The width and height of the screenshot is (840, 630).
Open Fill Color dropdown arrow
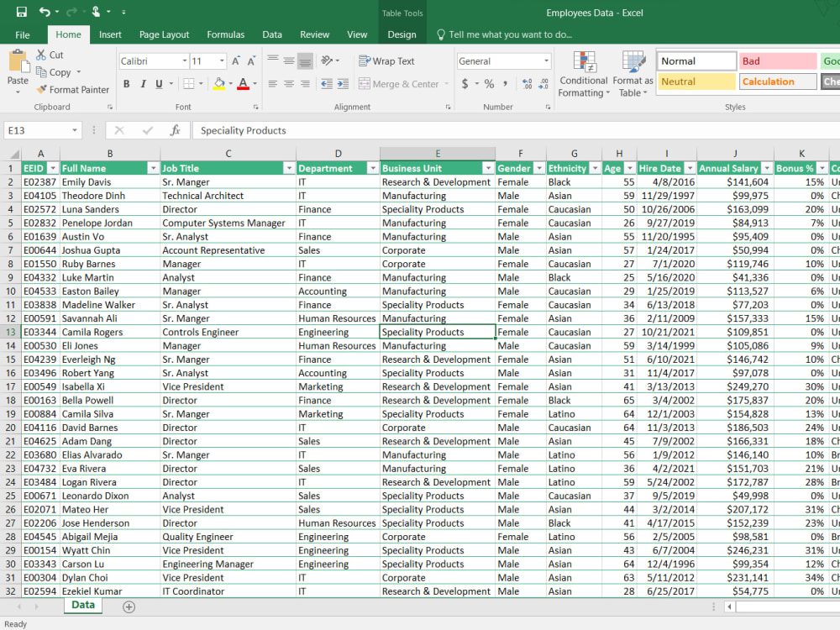230,83
